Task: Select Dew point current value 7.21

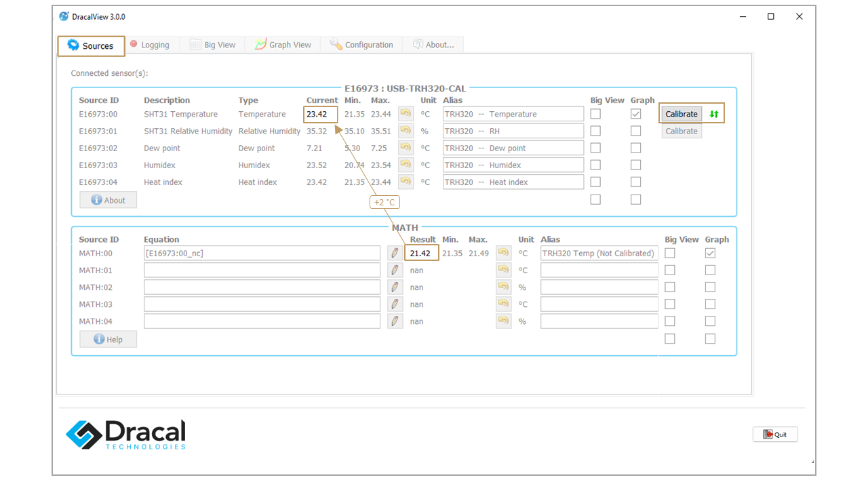Action: [314, 148]
